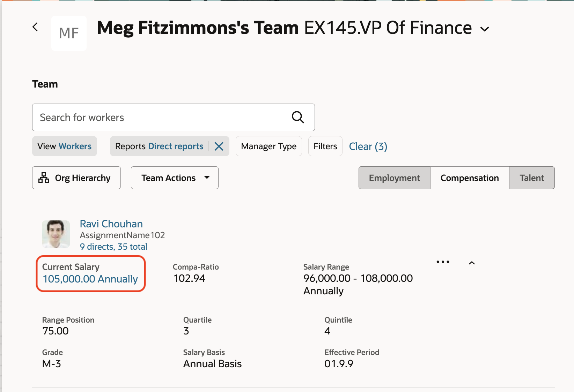Click the MF avatar initials

tap(69, 33)
